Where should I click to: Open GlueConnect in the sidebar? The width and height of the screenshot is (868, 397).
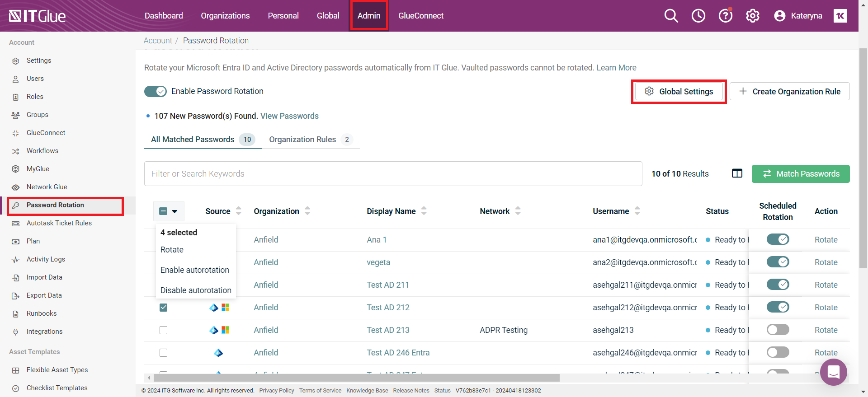click(x=46, y=133)
